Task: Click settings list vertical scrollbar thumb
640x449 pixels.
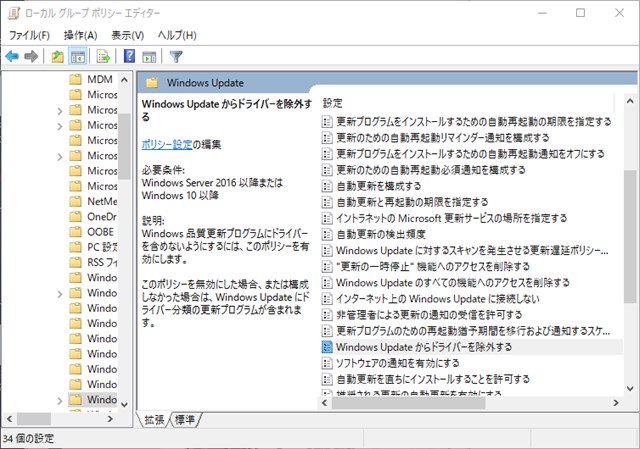Action: pyautogui.click(x=630, y=237)
